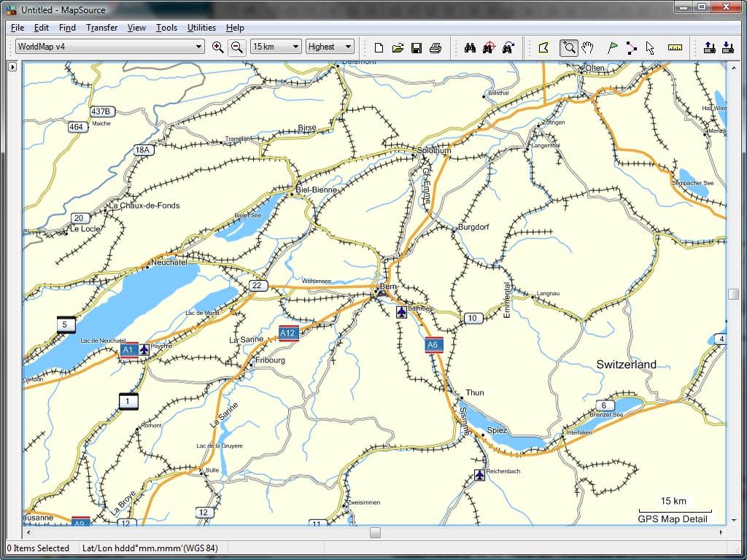Click Send to Device icon
This screenshot has height=560, width=747.
click(709, 47)
